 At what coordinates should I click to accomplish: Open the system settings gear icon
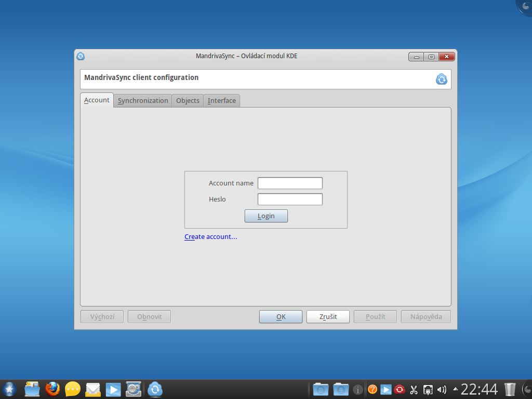(x=134, y=389)
